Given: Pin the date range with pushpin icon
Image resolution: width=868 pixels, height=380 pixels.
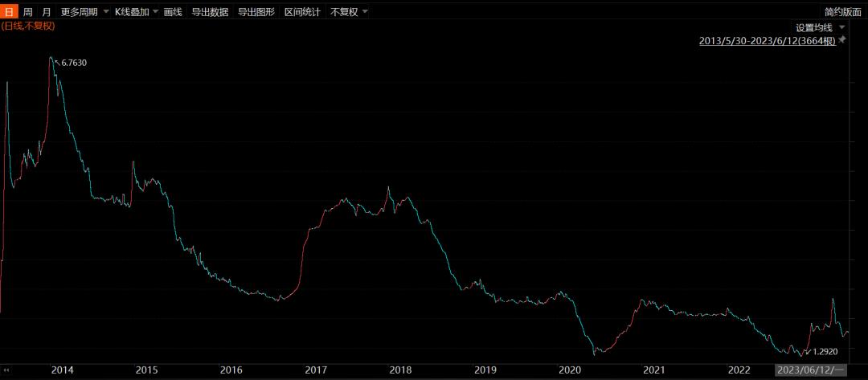Looking at the screenshot, I should 842,39.
